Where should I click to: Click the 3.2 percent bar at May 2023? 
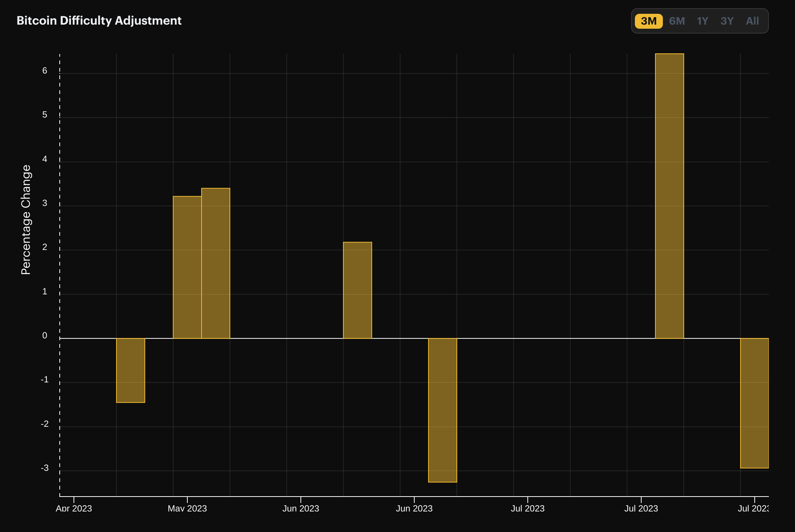click(x=187, y=267)
